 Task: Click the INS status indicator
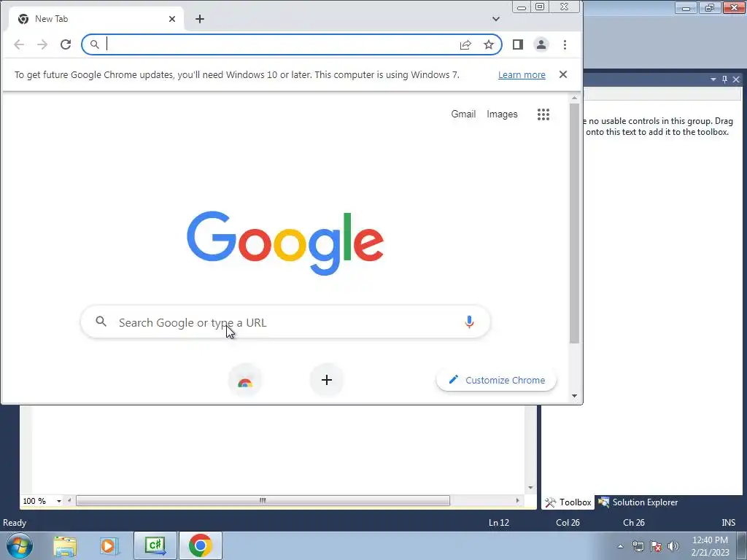[x=729, y=523]
